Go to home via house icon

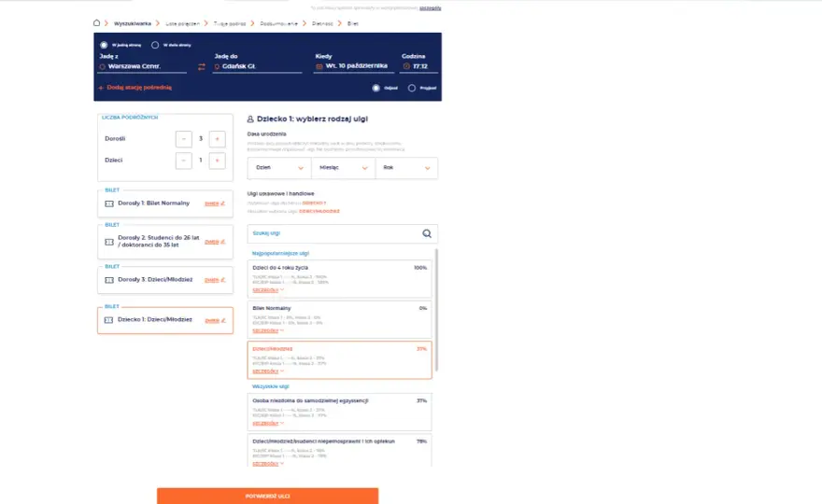coord(96,23)
